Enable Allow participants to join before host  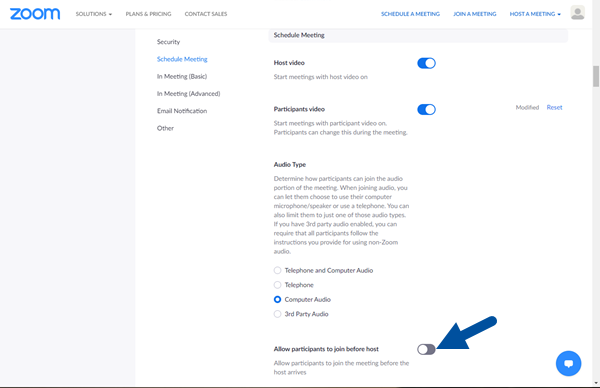[x=426, y=349]
